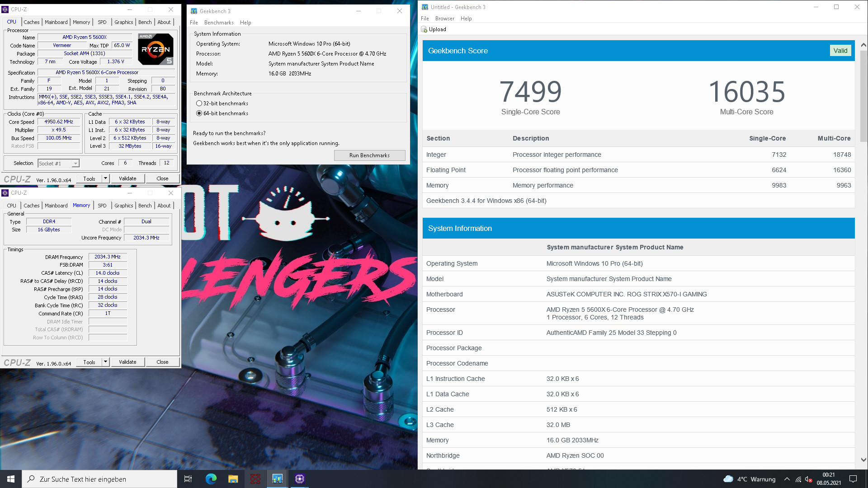Open SPD tab in top CPU-Z window
The height and width of the screenshot is (488, 868).
(x=102, y=22)
